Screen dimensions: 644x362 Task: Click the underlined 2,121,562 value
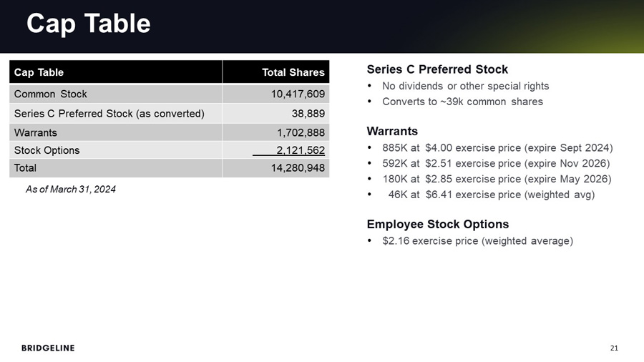(x=300, y=150)
